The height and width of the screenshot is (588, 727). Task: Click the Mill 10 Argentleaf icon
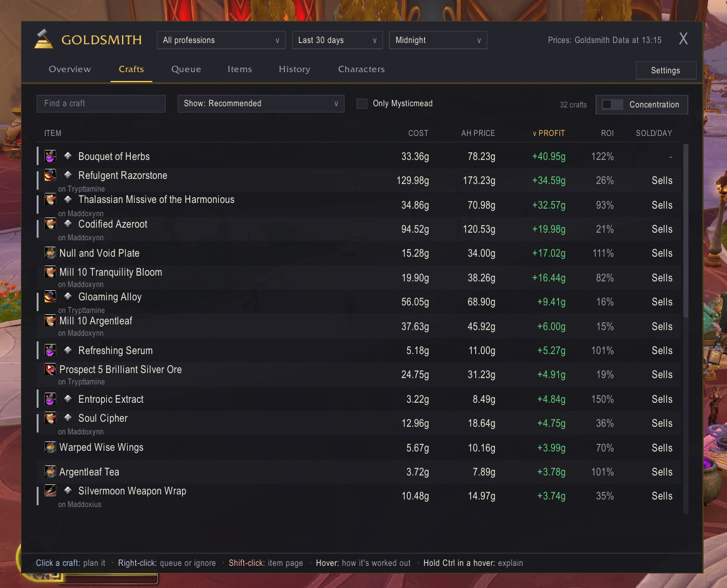[x=50, y=321]
